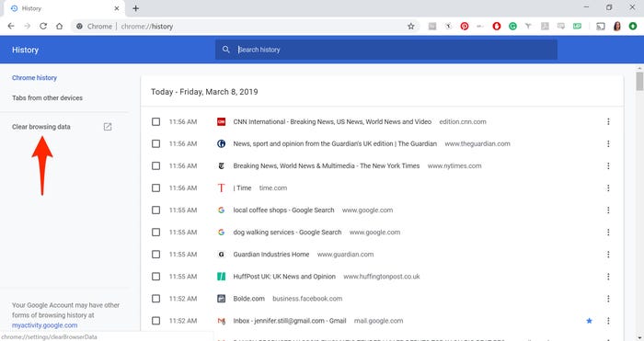
Task: Click the vertical scrollbar thumb
Action: point(639,81)
